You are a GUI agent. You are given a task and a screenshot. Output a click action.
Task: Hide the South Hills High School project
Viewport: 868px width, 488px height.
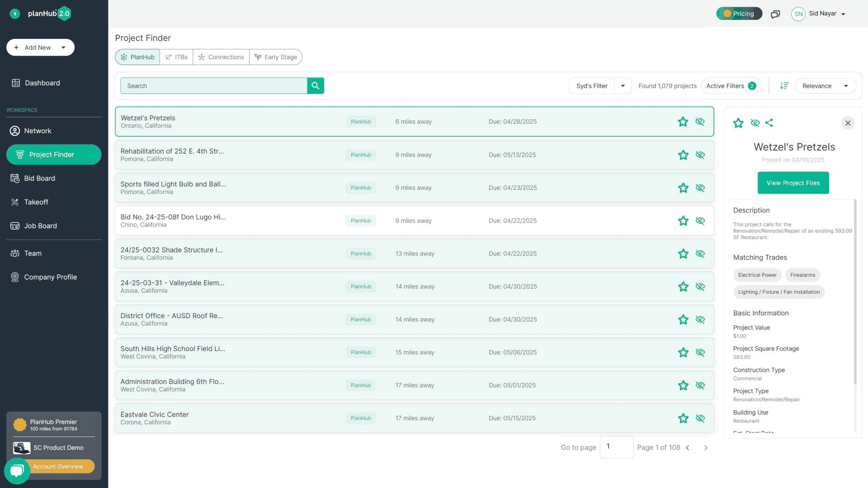coord(700,352)
